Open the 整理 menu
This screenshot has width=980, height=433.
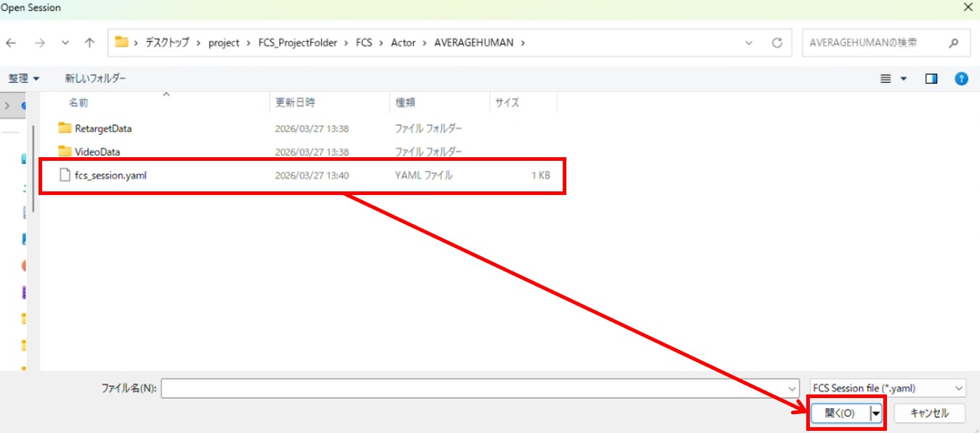24,79
